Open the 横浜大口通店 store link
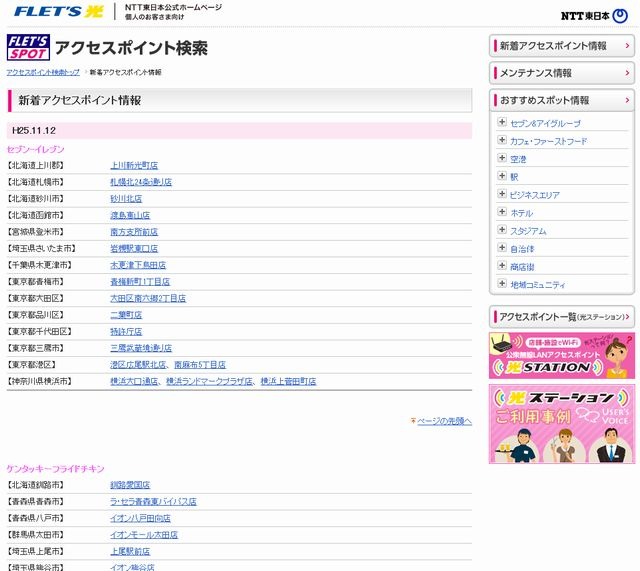 [x=134, y=382]
